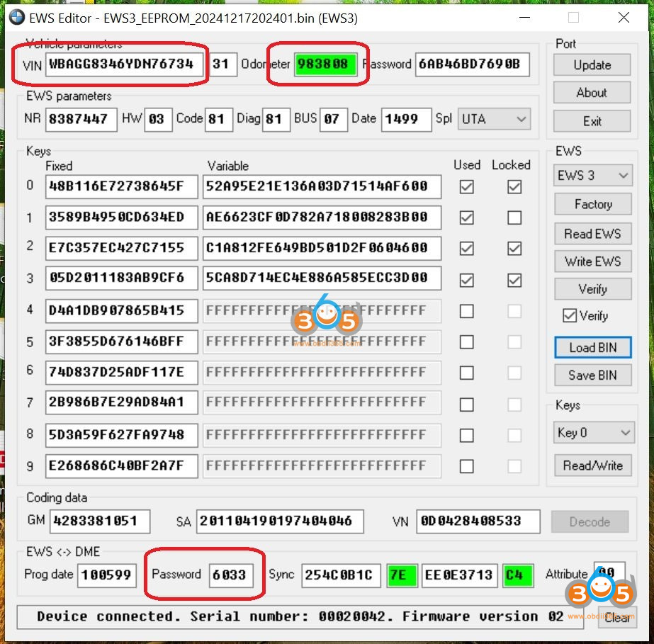Click the green 7E sync checksum field
This screenshot has width=654, height=644.
402,575
